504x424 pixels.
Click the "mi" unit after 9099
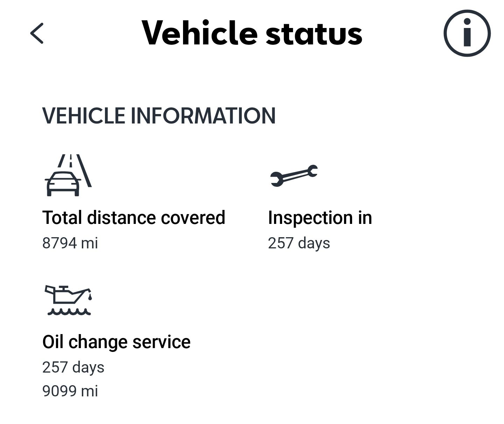coord(89,391)
